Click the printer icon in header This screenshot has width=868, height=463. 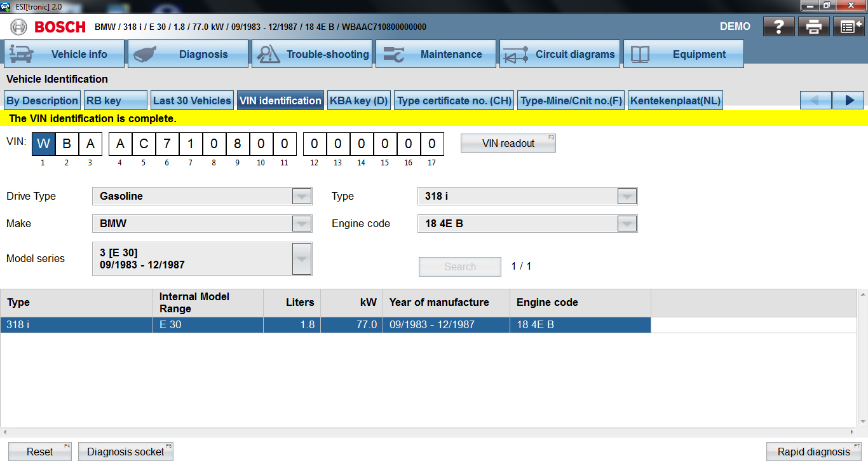coord(814,27)
